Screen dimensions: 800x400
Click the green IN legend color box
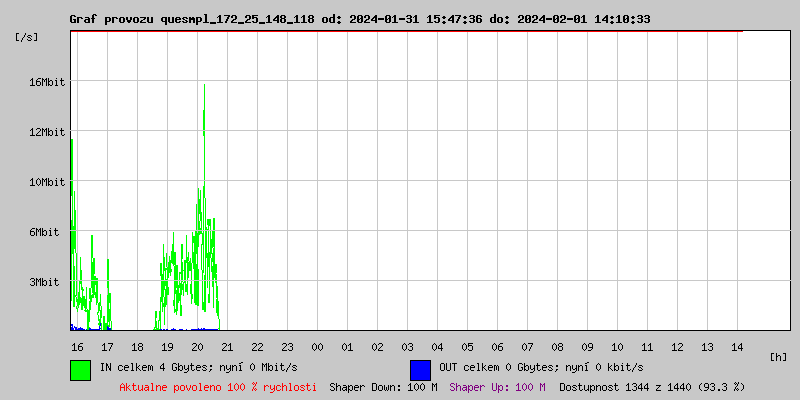pyautogui.click(x=80, y=369)
